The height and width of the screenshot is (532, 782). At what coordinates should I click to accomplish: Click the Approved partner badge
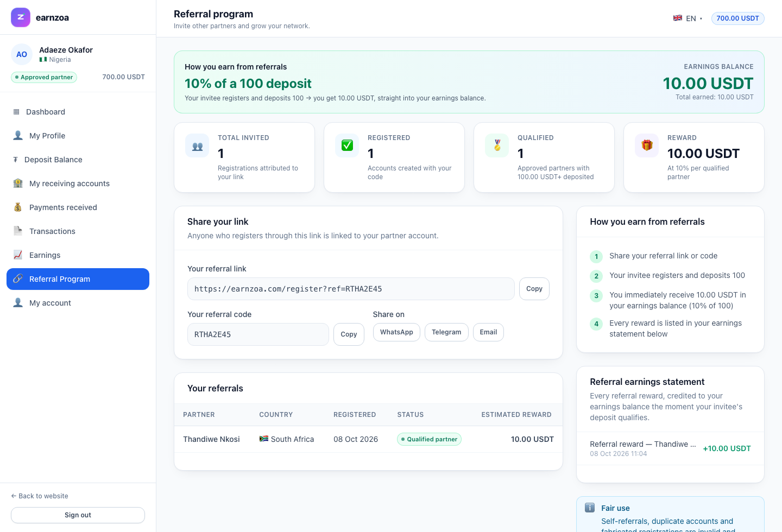pos(44,77)
